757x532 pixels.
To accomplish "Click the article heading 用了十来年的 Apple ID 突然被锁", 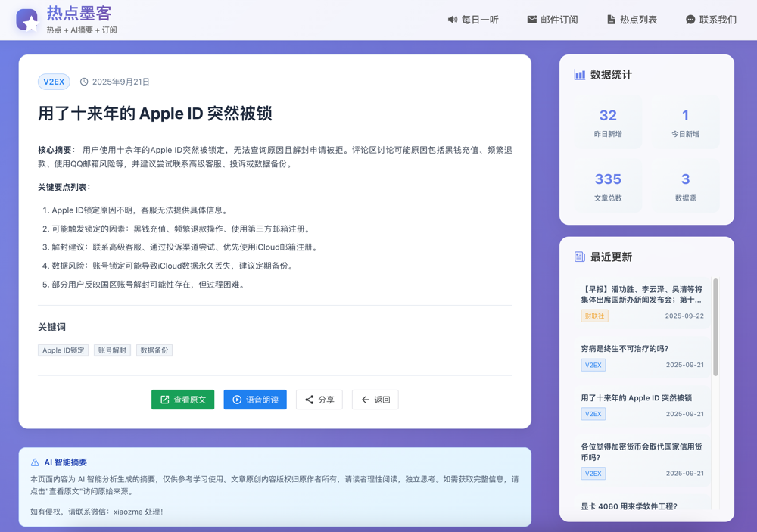I will tap(155, 114).
